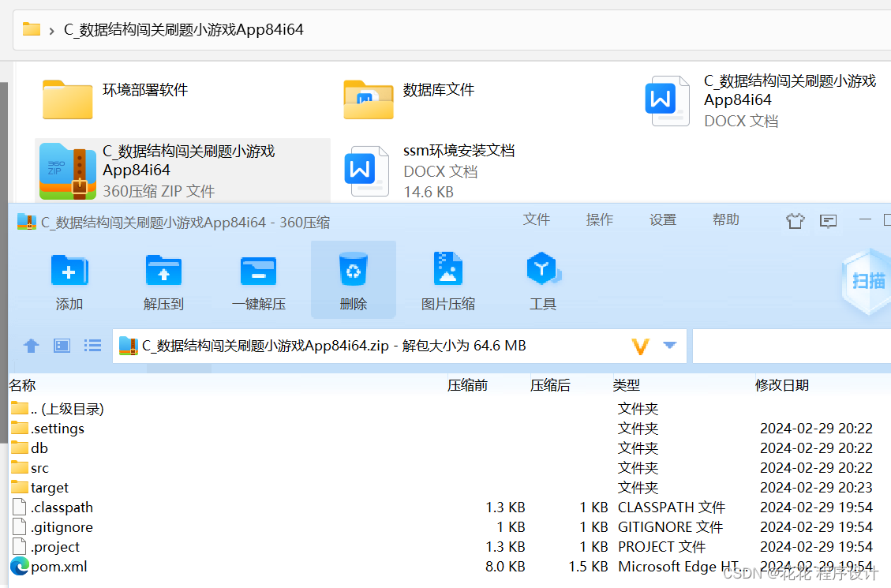Click the 帮助 (Help) menu
Image resolution: width=891 pixels, height=588 pixels.
pos(725,219)
